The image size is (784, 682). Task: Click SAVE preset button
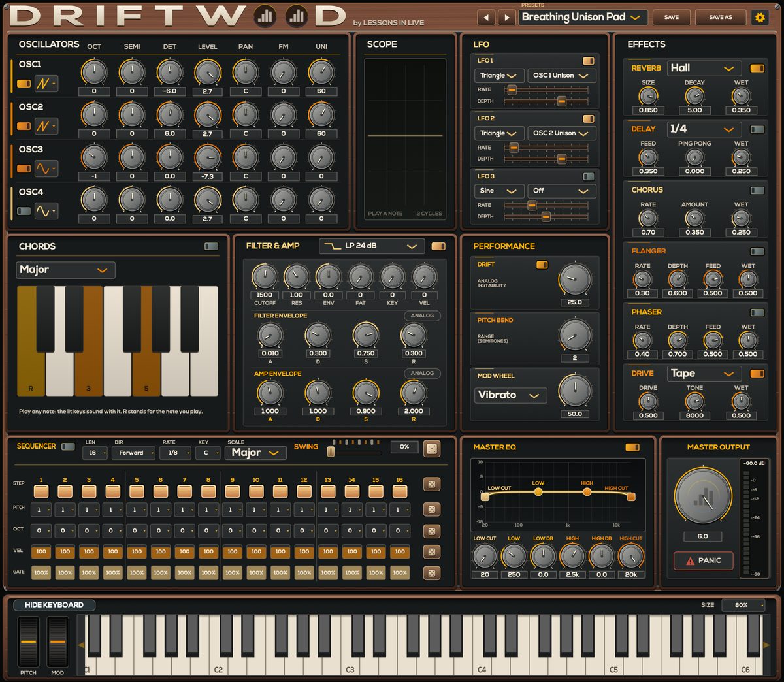[x=671, y=18]
